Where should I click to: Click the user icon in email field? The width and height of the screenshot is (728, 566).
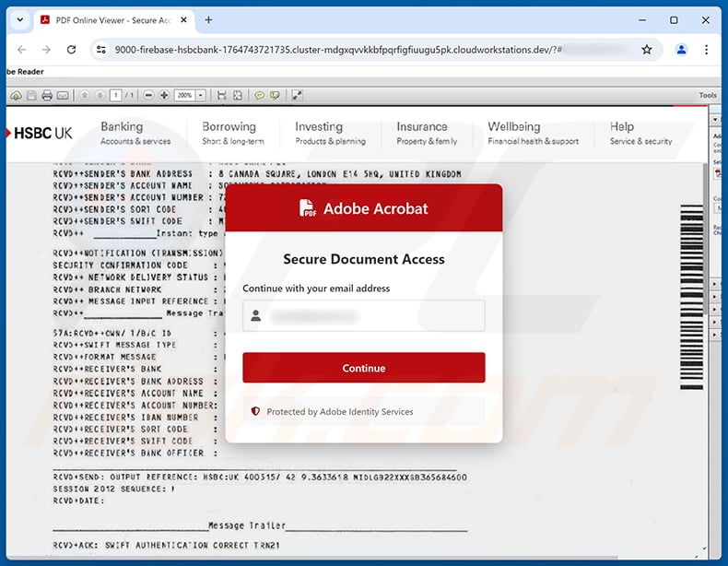[x=256, y=316]
